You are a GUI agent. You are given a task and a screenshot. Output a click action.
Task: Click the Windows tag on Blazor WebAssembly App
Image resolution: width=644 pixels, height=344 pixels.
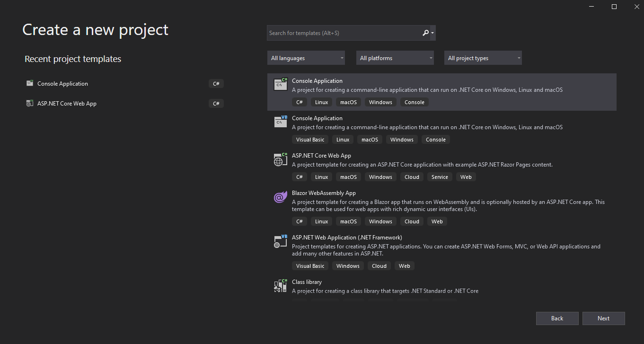coord(381,221)
